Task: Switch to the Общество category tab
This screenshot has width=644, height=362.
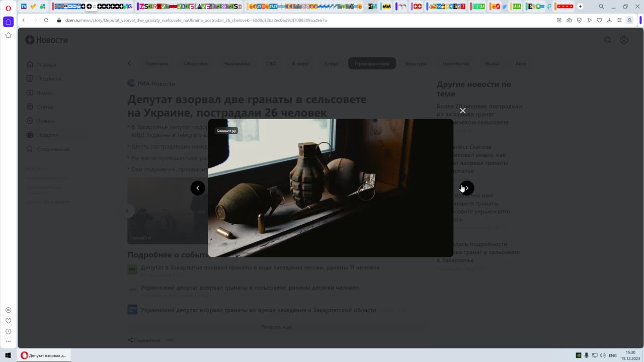Action: click(x=196, y=64)
